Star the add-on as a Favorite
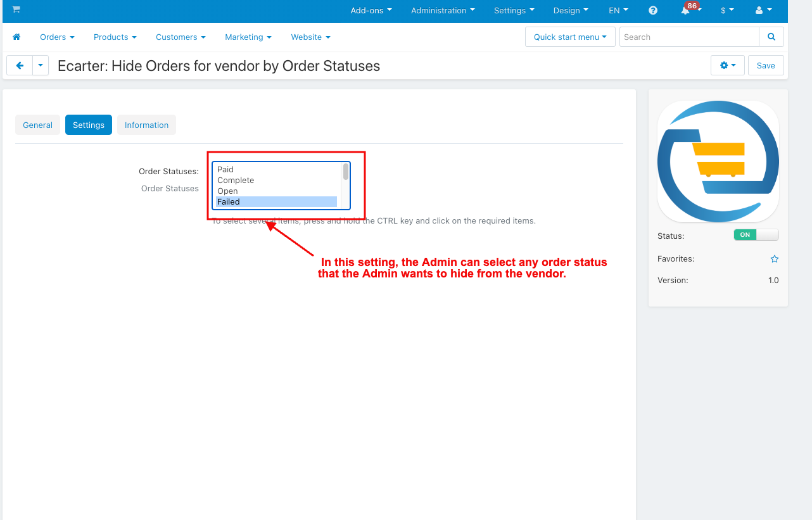 coord(774,258)
